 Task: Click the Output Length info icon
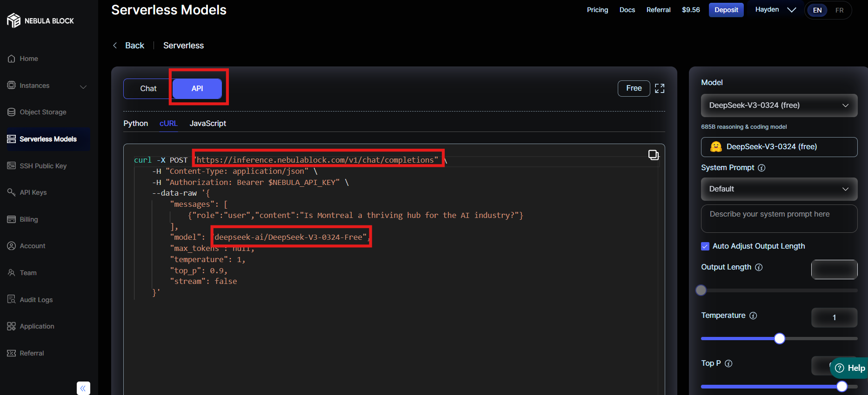(x=759, y=267)
